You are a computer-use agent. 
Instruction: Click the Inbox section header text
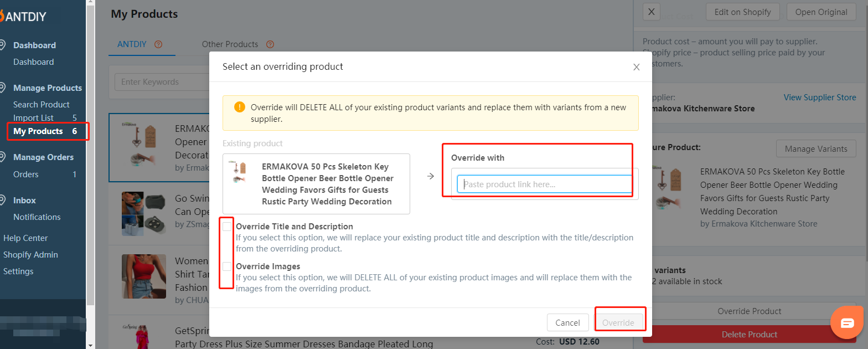click(x=24, y=201)
